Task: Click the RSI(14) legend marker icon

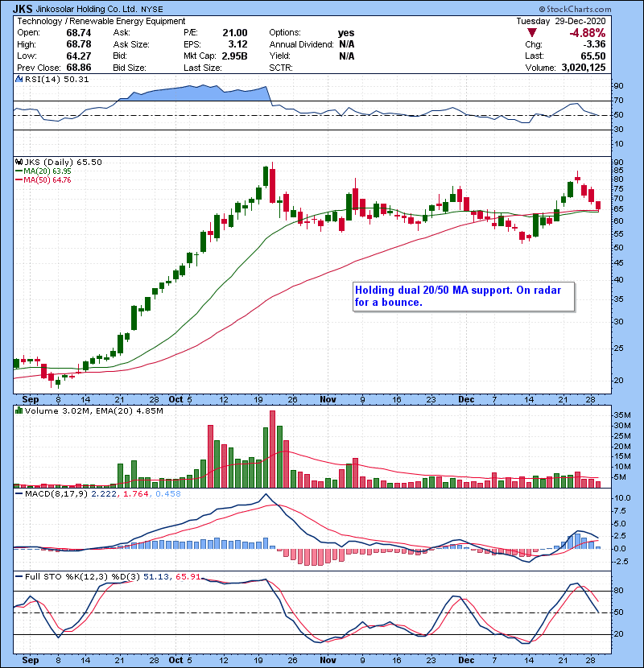Action: [x=18, y=79]
